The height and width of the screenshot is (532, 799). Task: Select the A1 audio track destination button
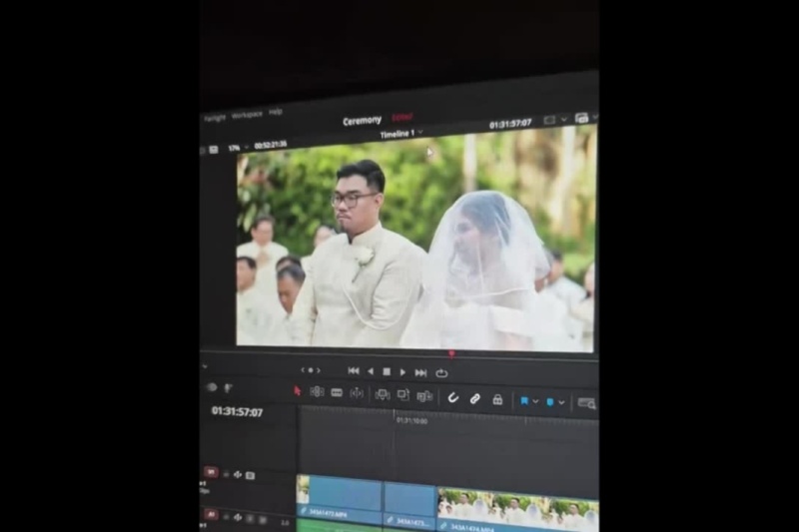coord(211,514)
